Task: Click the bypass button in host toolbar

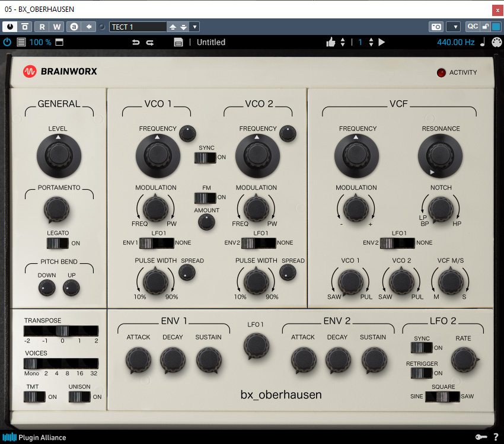Action: (x=25, y=27)
